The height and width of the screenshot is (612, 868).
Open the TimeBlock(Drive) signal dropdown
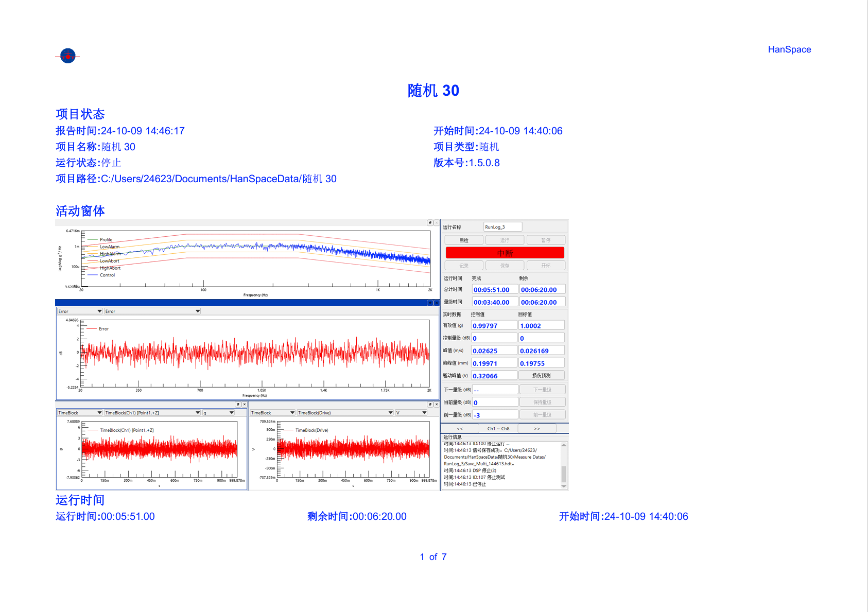(x=345, y=413)
